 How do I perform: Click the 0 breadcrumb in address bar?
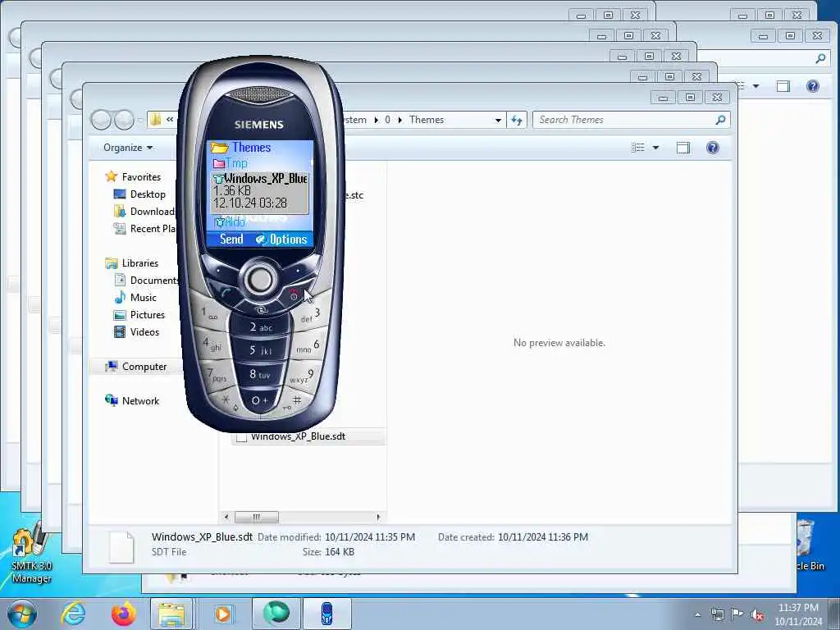pyautogui.click(x=387, y=120)
